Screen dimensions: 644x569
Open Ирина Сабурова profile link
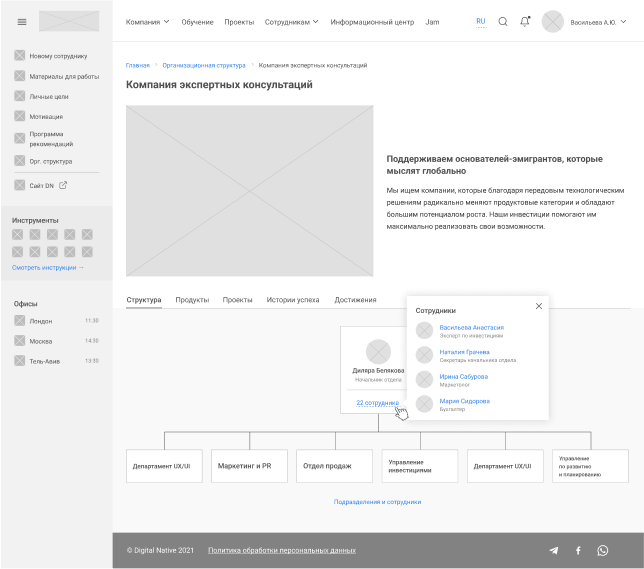pyautogui.click(x=464, y=377)
